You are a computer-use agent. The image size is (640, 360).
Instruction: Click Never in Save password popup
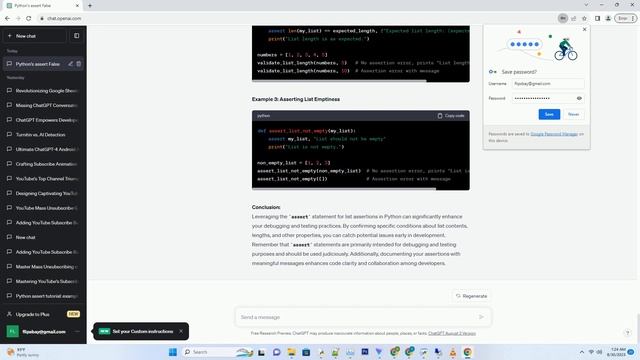[x=573, y=114]
